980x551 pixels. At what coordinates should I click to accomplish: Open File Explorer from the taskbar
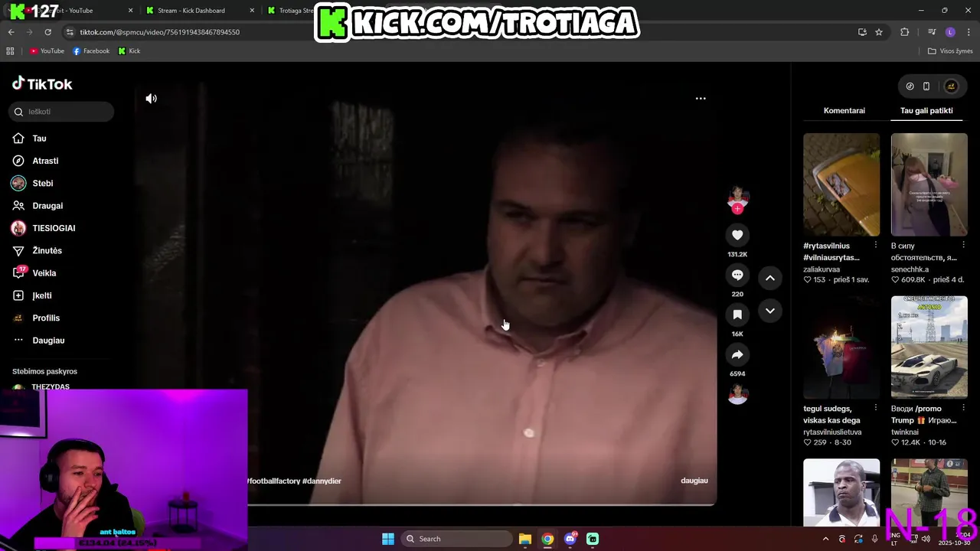tap(525, 539)
